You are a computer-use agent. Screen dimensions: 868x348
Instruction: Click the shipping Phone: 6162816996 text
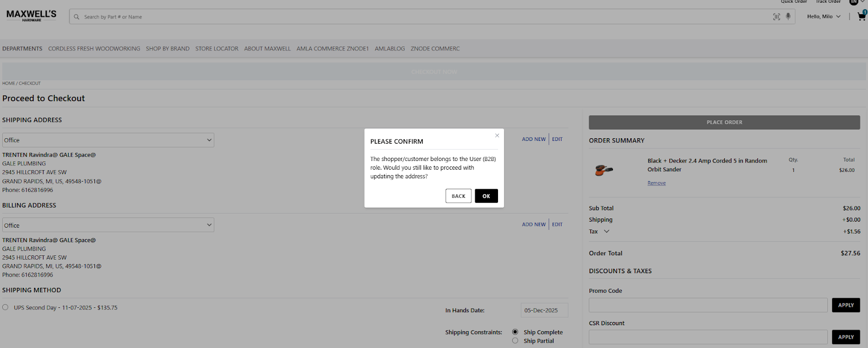click(28, 190)
